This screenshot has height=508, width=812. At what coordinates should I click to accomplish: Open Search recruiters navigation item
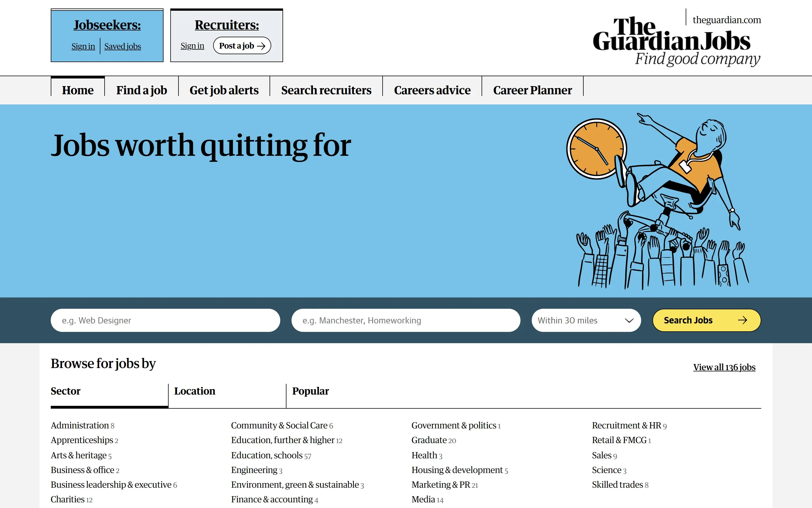point(326,90)
